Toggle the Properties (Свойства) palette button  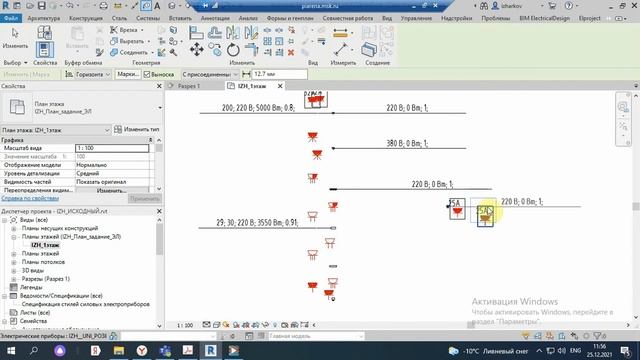click(x=44, y=50)
